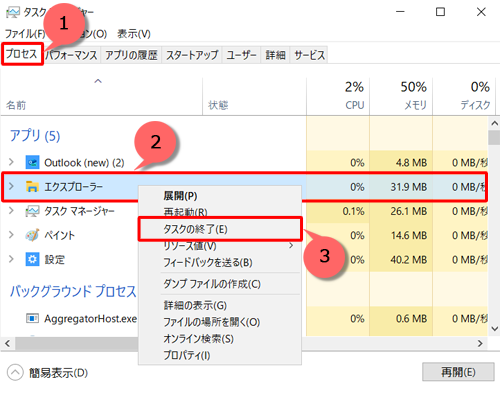This screenshot has width=500, height=393.
Task: Switch to the 詳細 tab
Action: click(275, 55)
